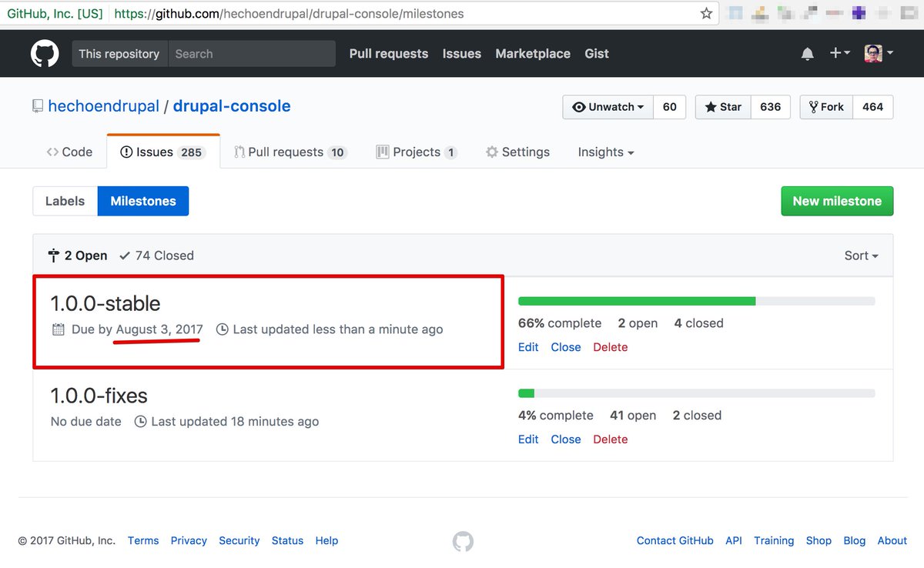Image resolution: width=924 pixels, height=568 pixels.
Task: Click the 41 open issues count
Action: coord(633,416)
